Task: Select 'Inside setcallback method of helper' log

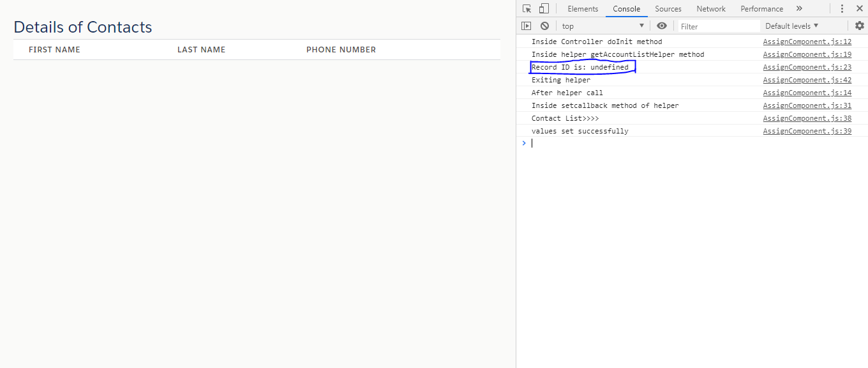Action: 605,105
